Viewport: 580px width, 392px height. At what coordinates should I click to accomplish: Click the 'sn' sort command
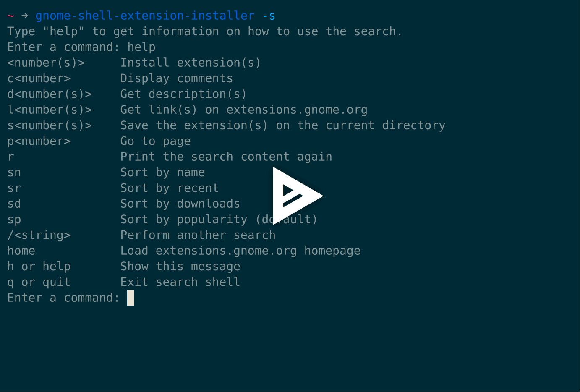[14, 172]
